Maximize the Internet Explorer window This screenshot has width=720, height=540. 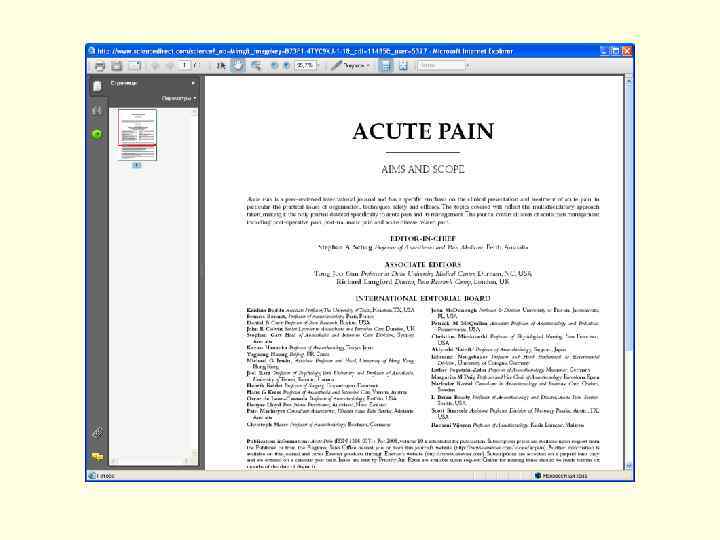615,51
